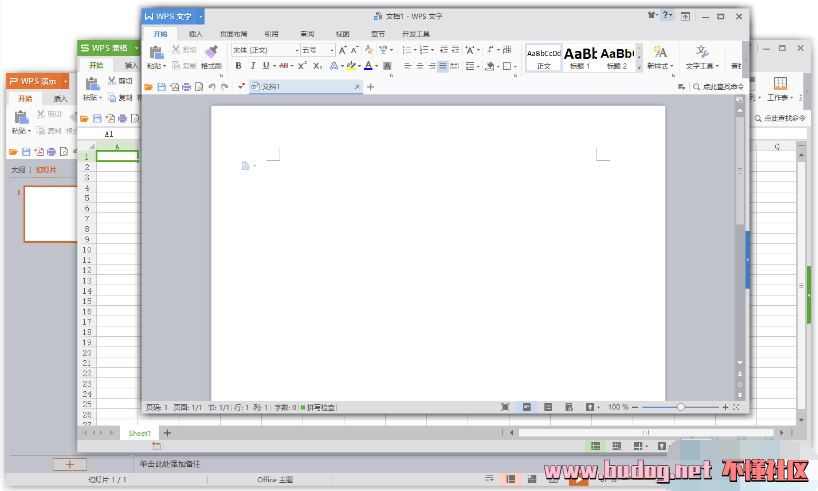Expand the WPS 文字 application menu arrow
818x491 pixels.
click(x=201, y=16)
